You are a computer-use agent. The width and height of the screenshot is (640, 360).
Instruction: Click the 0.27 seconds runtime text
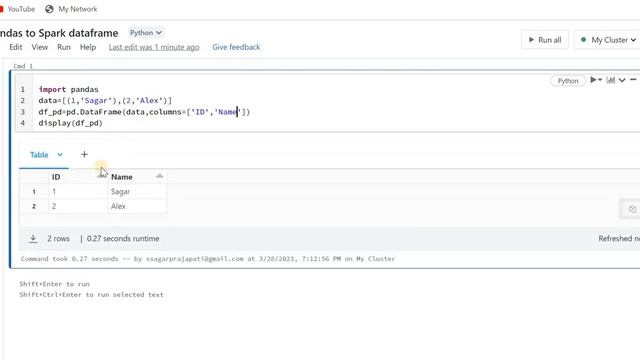pos(123,238)
